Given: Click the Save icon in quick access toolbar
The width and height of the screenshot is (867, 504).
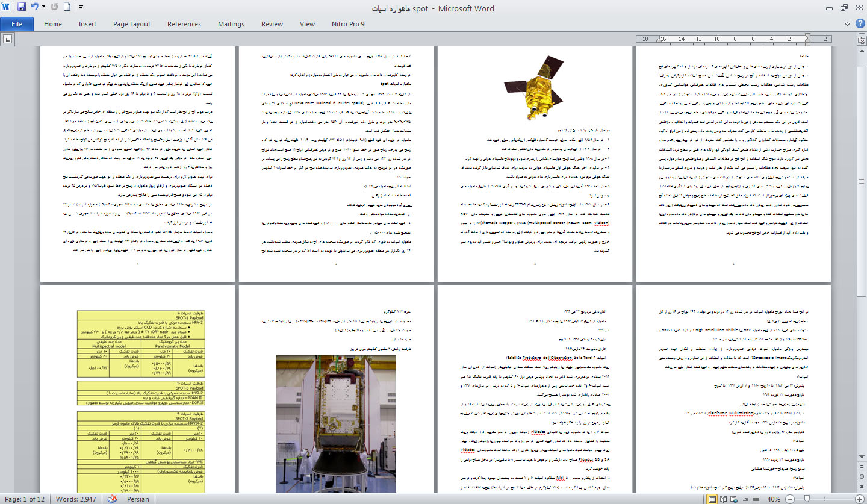Looking at the screenshot, I should [22, 8].
